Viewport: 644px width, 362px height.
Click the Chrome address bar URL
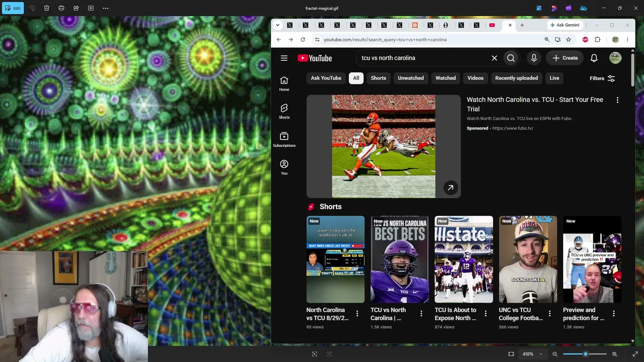(x=385, y=40)
